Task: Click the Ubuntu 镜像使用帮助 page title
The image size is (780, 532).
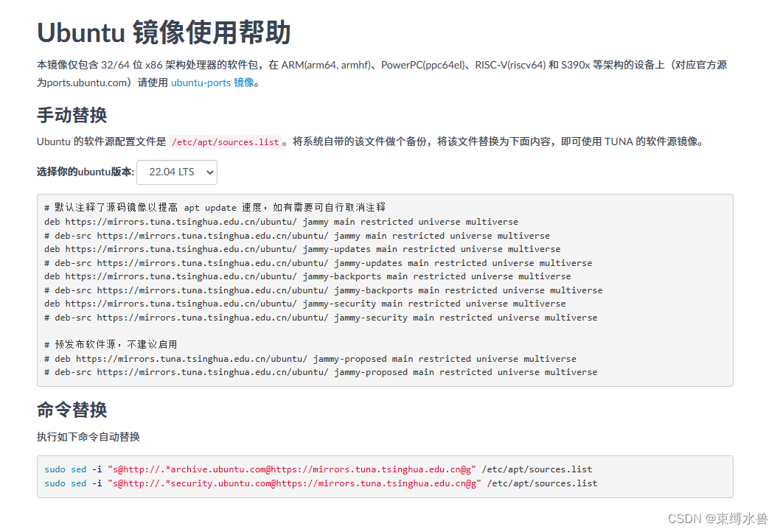Action: (x=164, y=33)
